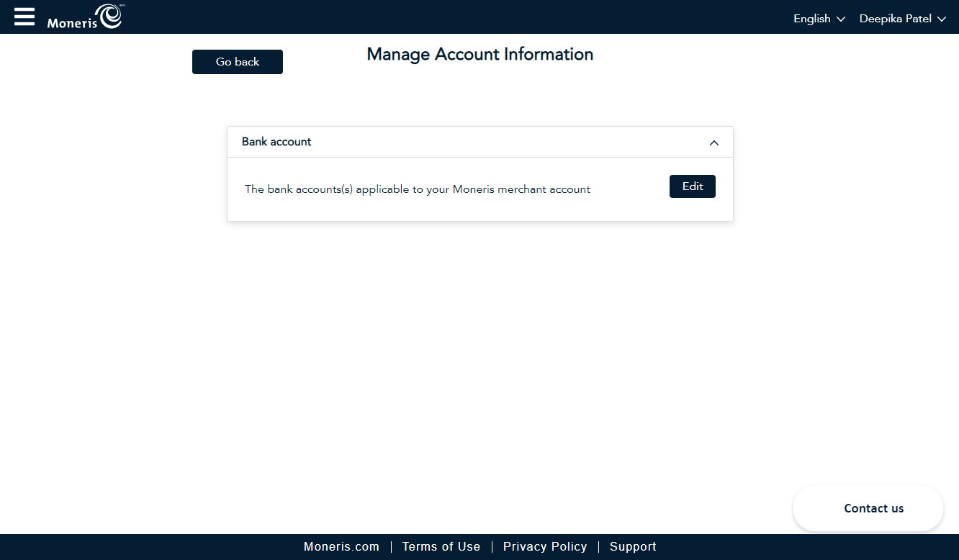Click the Moneris logo
Image resolution: width=959 pixels, height=560 pixels.
(85, 17)
